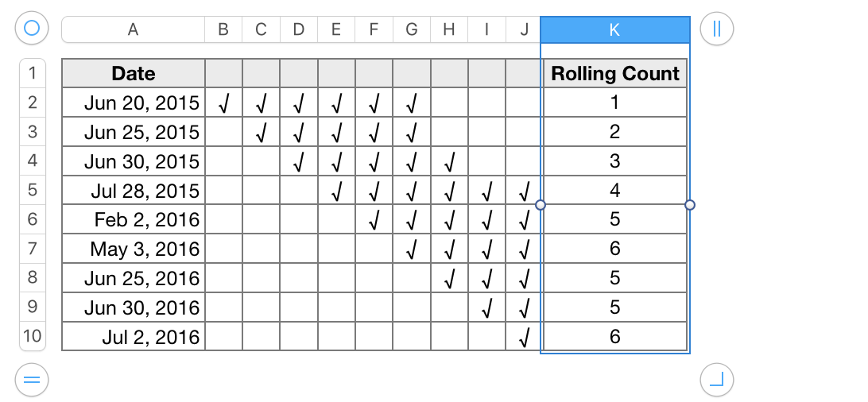Click the table select circle handle
Screen dimensions: 868x402
(x=32, y=28)
